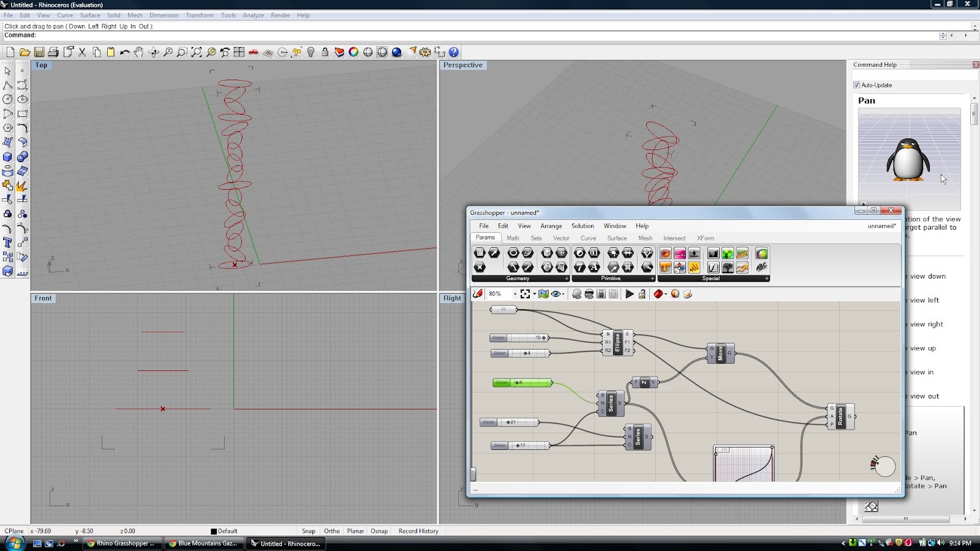Open the Top viewport title menu
The width and height of the screenshot is (980, 551).
pos(41,65)
